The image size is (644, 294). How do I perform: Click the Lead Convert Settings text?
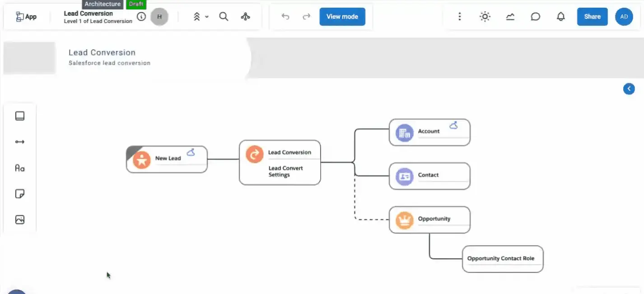click(x=285, y=171)
